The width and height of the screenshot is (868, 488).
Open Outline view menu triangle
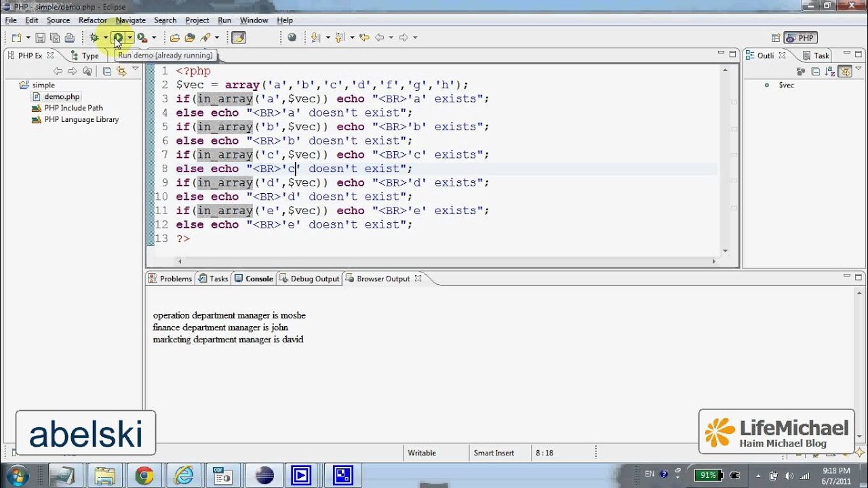pyautogui.click(x=859, y=70)
